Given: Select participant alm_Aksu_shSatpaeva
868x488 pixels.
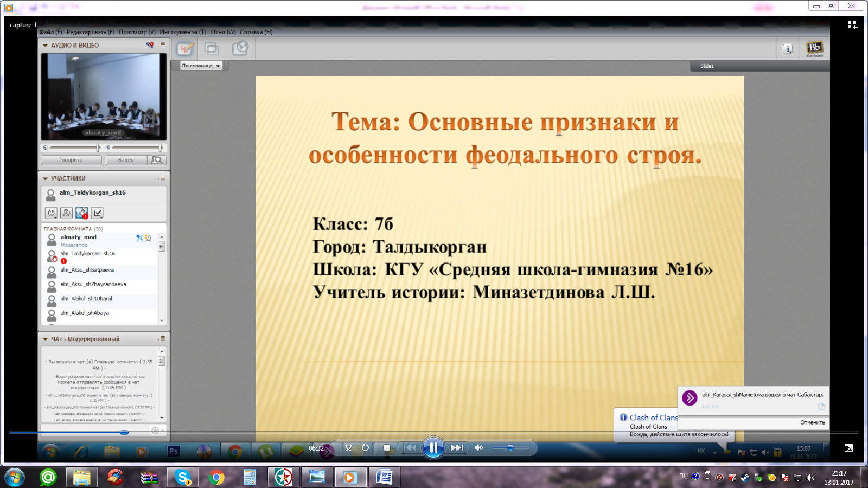Looking at the screenshot, I should [x=100, y=272].
